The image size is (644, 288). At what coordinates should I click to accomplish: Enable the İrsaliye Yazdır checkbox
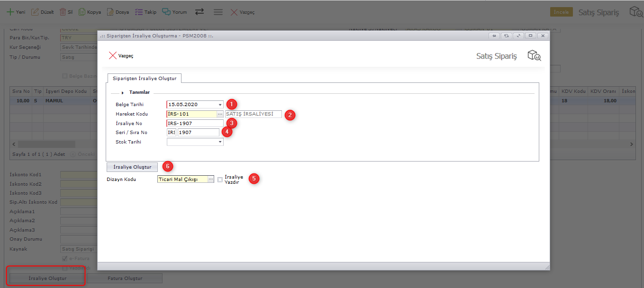coord(220,180)
